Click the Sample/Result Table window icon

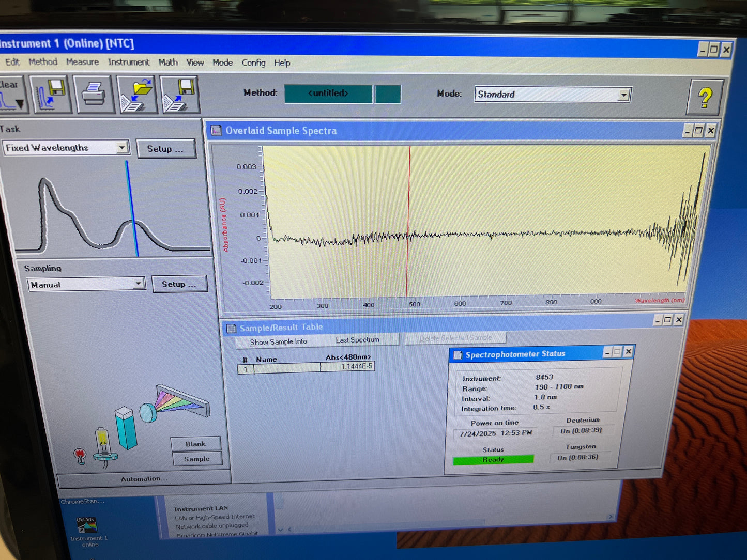231,328
